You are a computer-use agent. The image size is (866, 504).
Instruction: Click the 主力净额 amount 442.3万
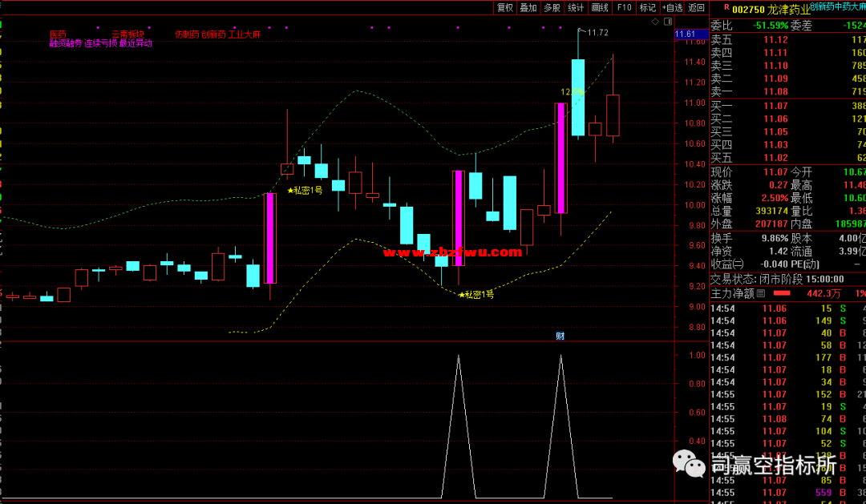(x=824, y=294)
